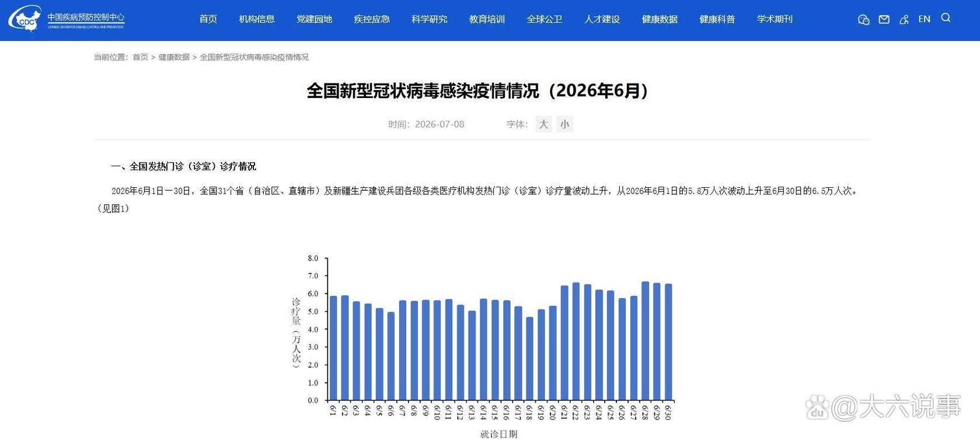Open the 健康数据 menu
The image size is (980, 441).
click(x=660, y=19)
